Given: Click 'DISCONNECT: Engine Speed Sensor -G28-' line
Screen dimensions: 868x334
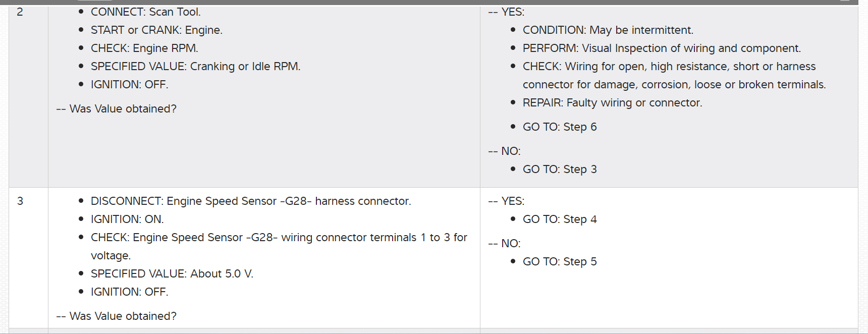Looking at the screenshot, I should [251, 201].
